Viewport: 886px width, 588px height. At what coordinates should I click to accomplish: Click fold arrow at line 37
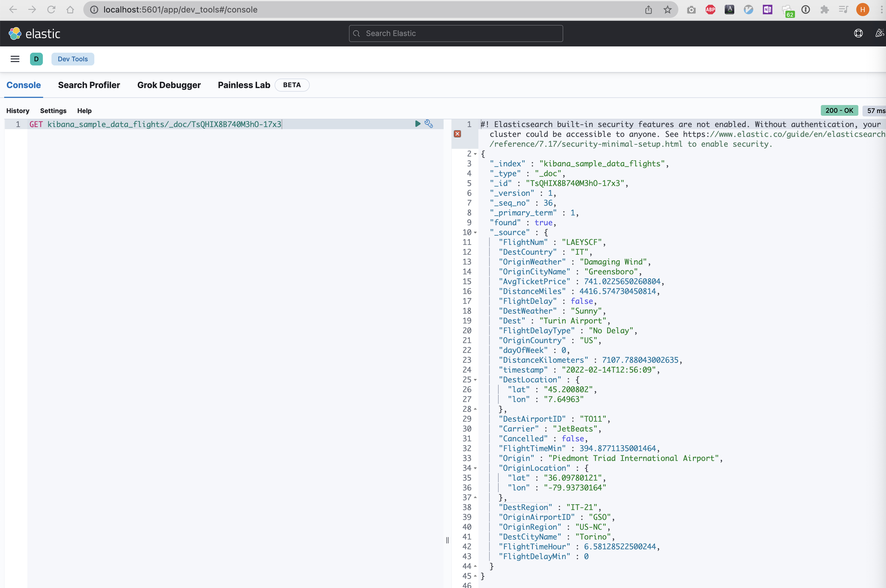point(475,498)
